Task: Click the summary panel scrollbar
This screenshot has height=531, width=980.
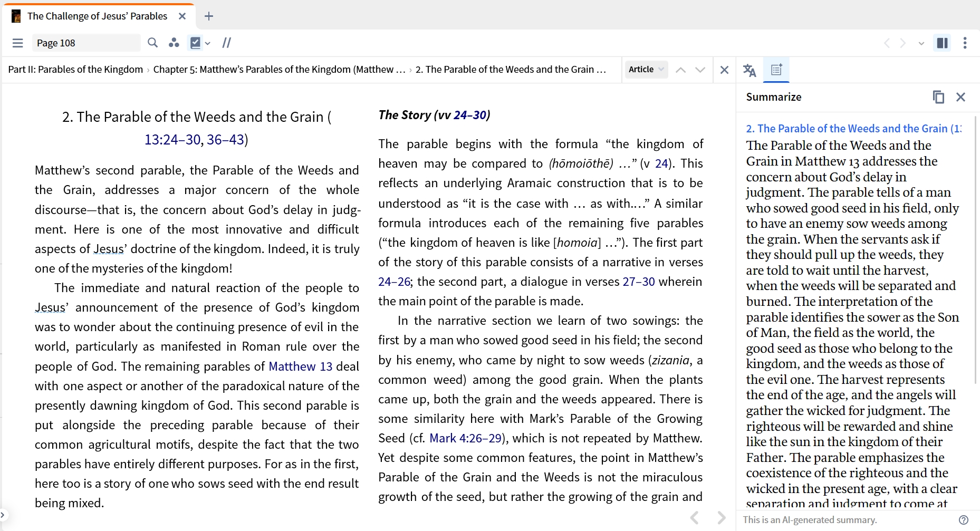Action: point(975,250)
